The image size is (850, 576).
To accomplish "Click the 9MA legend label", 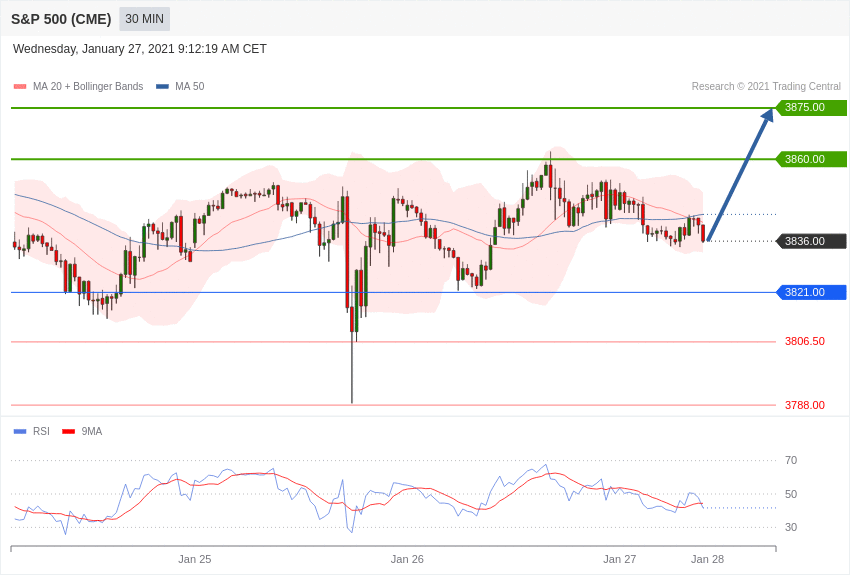I will point(92,431).
